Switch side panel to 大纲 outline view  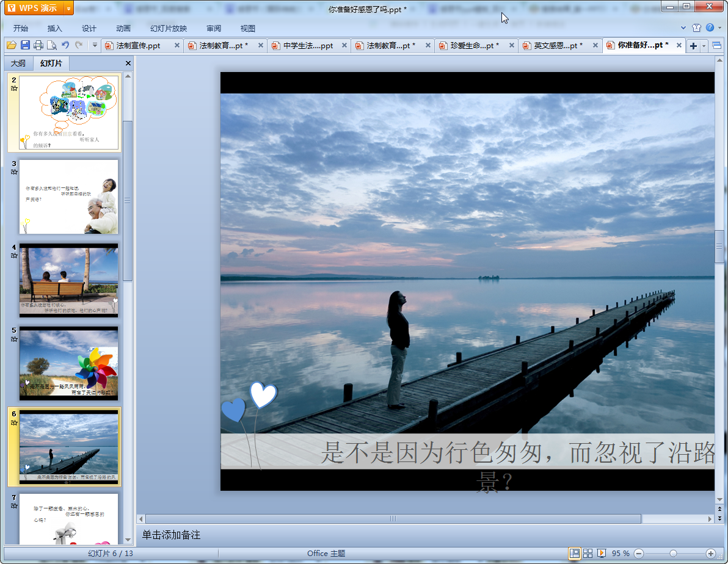click(18, 63)
